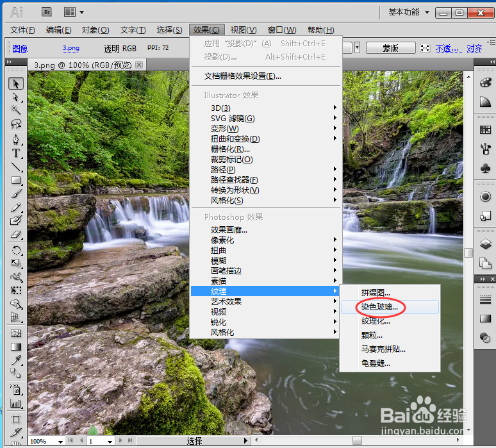496x448 pixels.
Task: Select the Rectangle tool
Action: tap(16, 180)
